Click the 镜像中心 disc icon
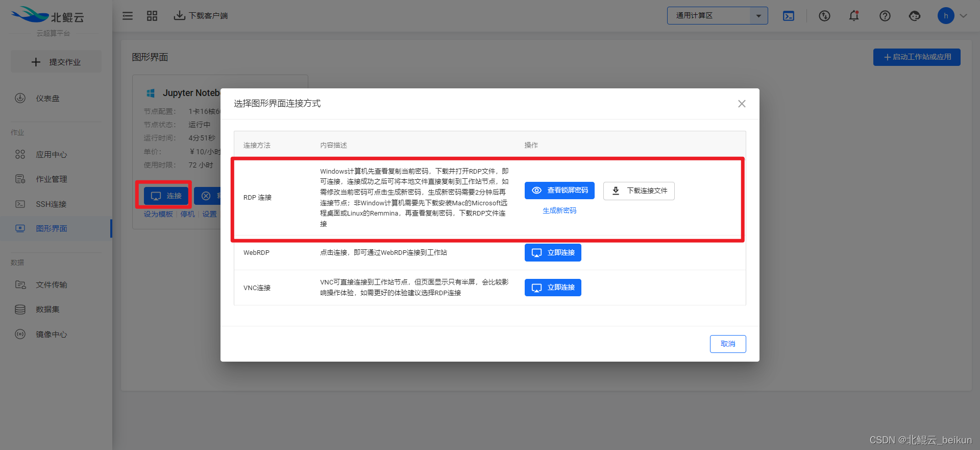Viewport: 980px width, 450px height. [20, 334]
